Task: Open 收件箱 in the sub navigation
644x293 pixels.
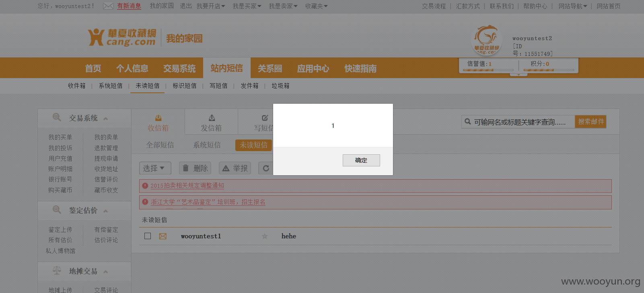Action: pyautogui.click(x=76, y=86)
